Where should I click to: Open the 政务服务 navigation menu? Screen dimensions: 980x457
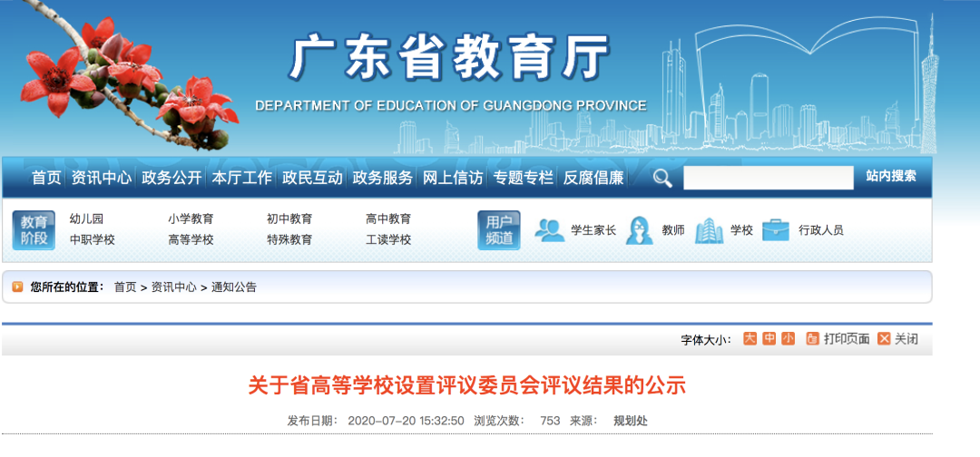point(383,178)
